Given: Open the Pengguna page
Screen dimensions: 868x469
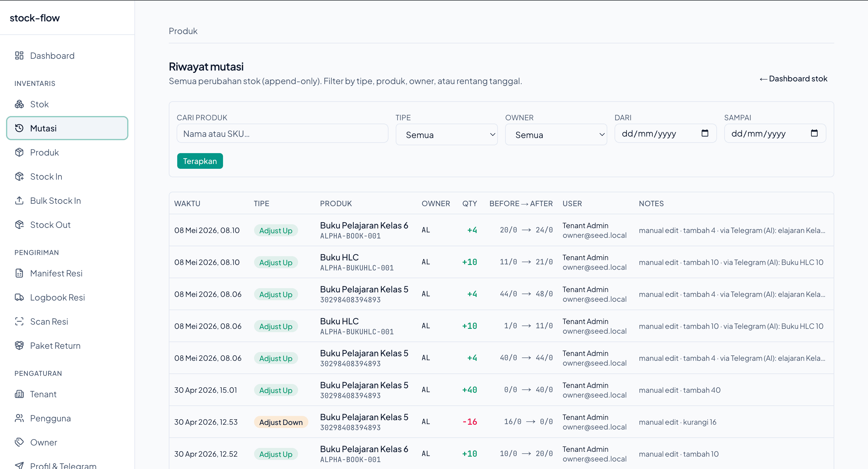Looking at the screenshot, I should [67, 418].
